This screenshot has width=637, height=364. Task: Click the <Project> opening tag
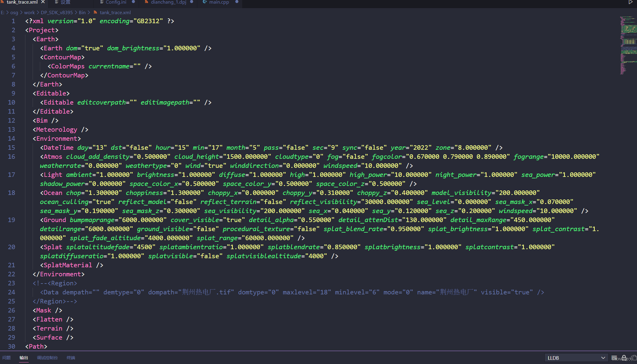pos(42,30)
